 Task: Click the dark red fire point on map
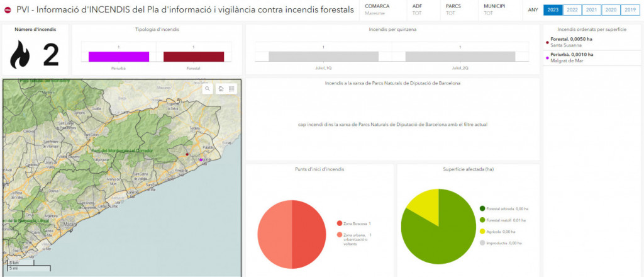pyautogui.click(x=187, y=154)
